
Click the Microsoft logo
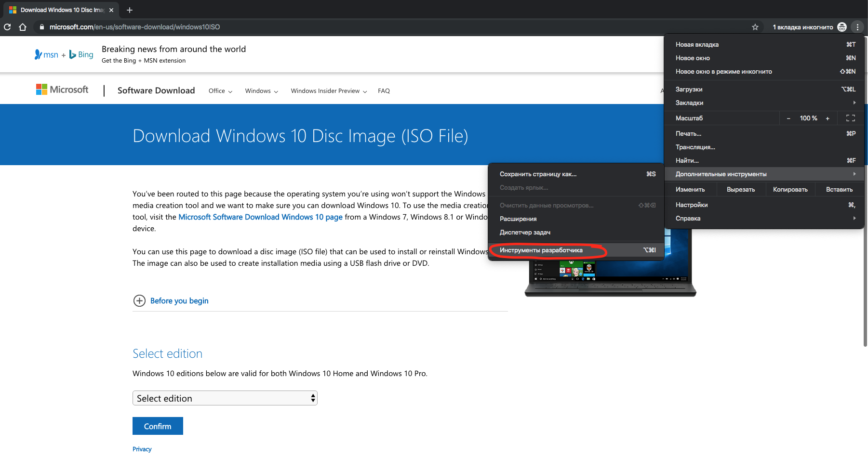tap(62, 90)
